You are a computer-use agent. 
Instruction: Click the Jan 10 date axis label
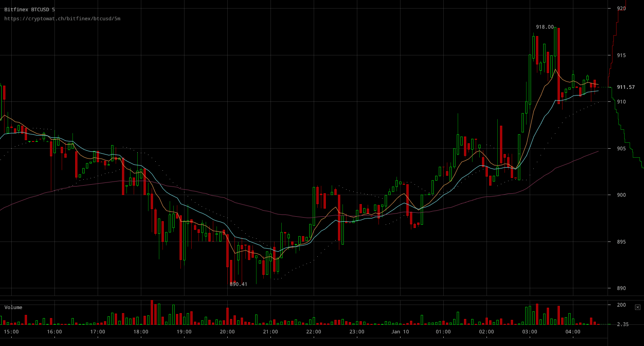[400, 332]
